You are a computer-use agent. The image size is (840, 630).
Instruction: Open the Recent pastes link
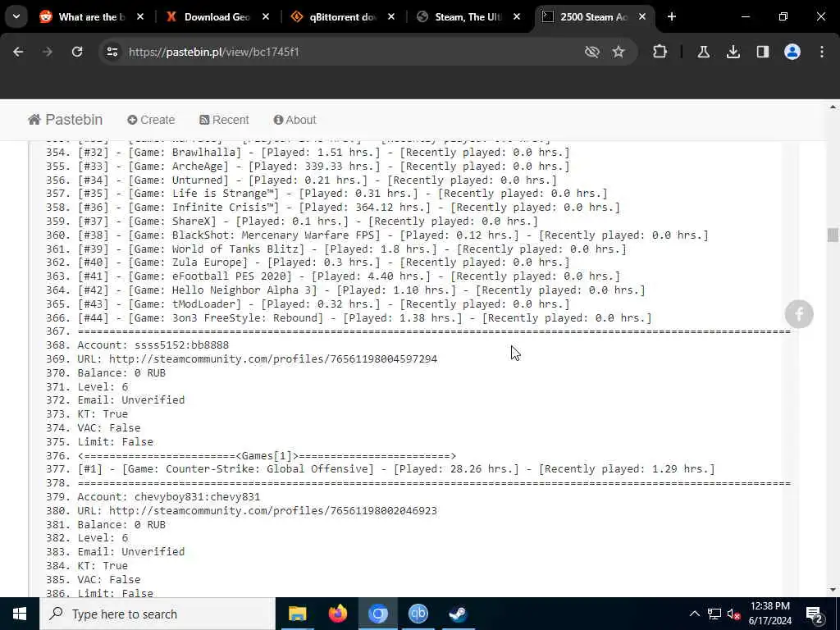(224, 120)
